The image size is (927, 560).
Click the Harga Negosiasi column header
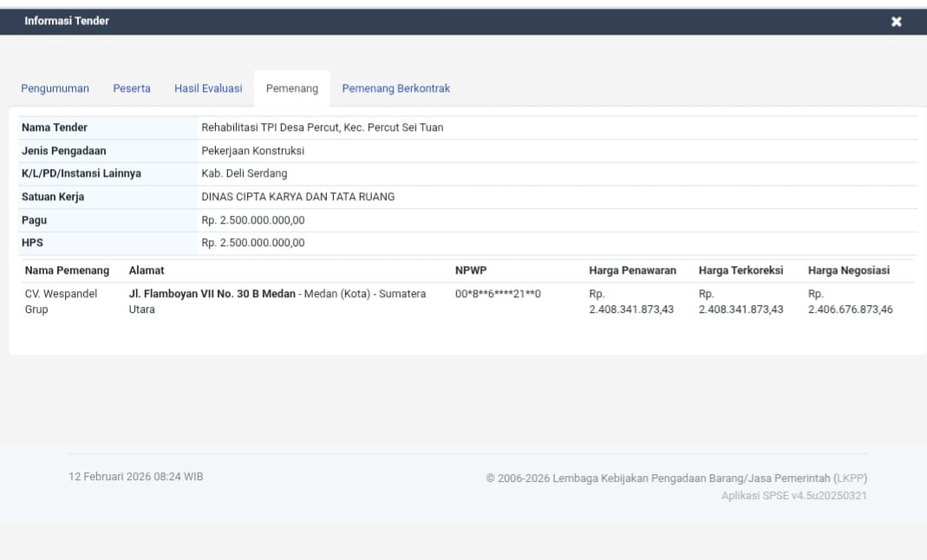[849, 270]
